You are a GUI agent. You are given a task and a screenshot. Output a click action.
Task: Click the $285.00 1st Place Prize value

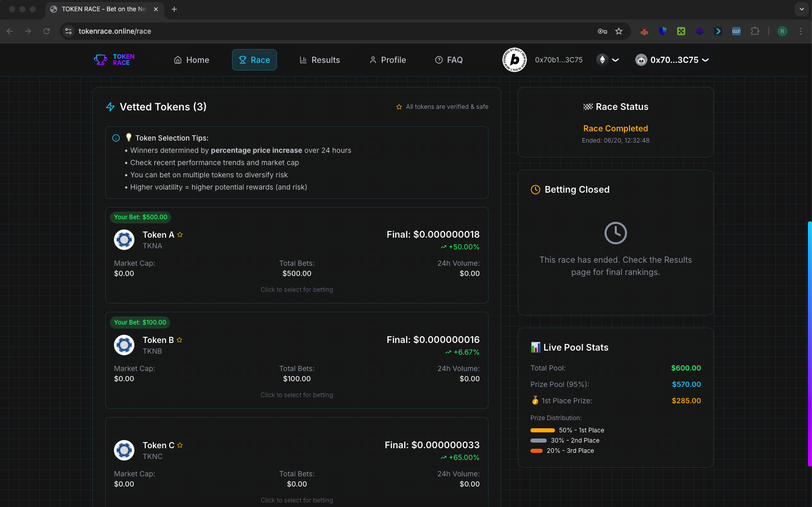686,401
